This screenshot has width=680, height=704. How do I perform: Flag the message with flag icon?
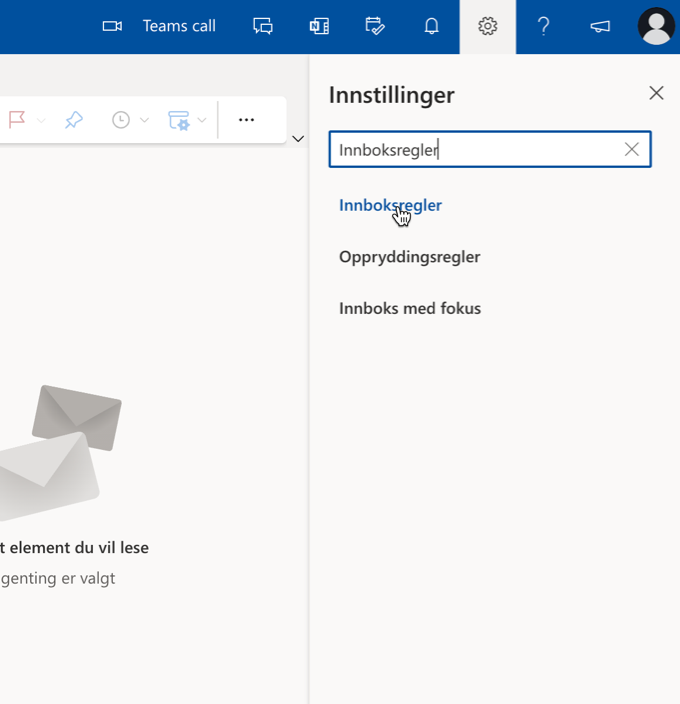pyautogui.click(x=17, y=120)
